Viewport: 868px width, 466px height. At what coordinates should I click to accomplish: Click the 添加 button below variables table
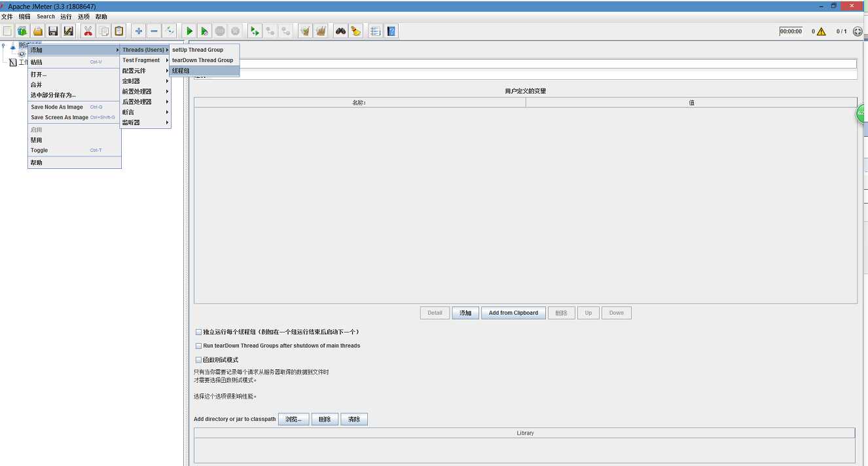pyautogui.click(x=465, y=313)
